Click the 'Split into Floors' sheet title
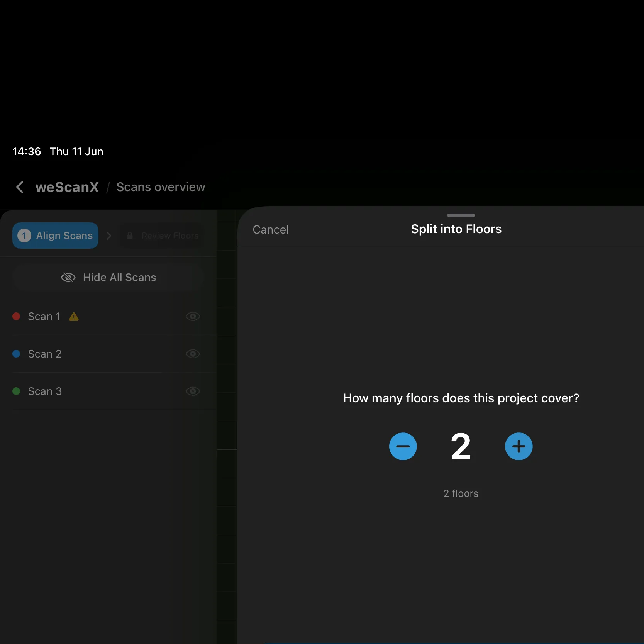Screen dimensions: 644x644 456,229
